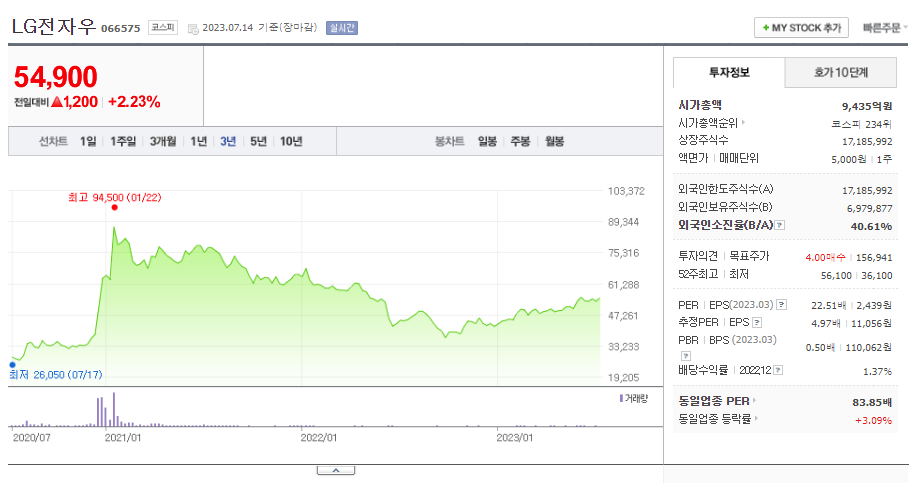The width and height of the screenshot is (919, 483).
Task: Expand the 동일업종 PER arrow link
Action: [754, 401]
